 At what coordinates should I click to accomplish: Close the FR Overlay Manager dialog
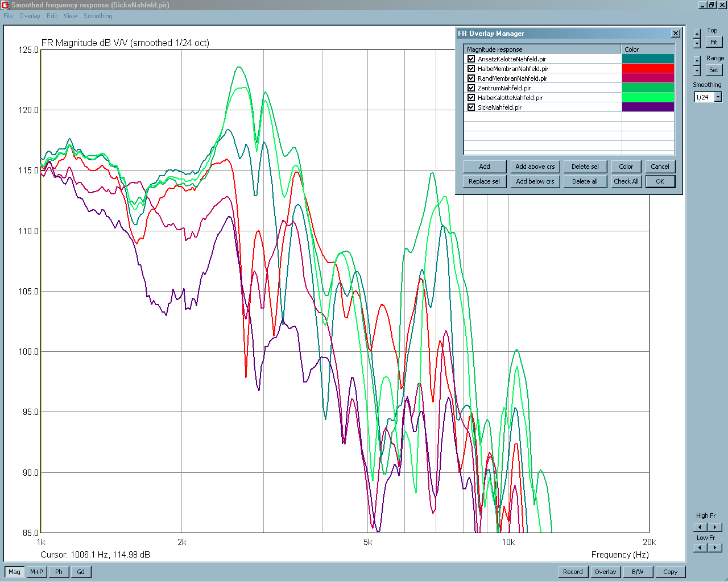(x=675, y=34)
